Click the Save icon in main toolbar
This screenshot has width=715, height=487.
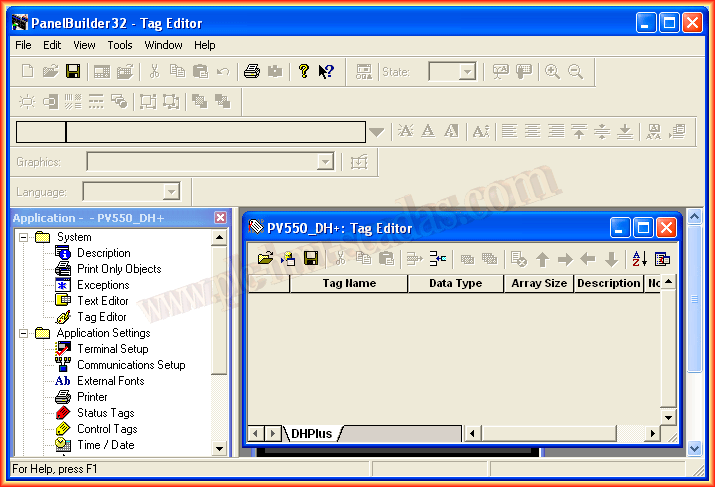(x=73, y=71)
